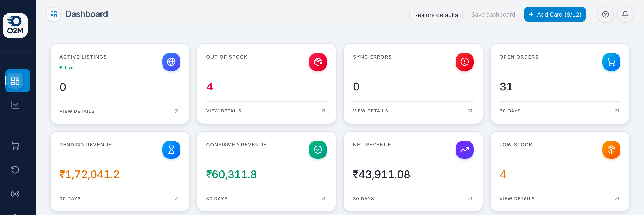
Task: Click the dashboard icon beside page title
Action: coord(54,14)
